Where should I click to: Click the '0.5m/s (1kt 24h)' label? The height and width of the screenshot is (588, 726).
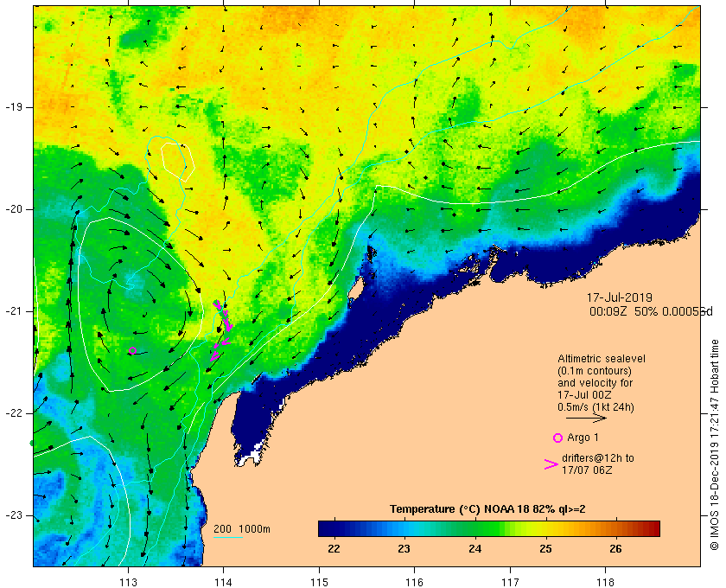pos(595,407)
